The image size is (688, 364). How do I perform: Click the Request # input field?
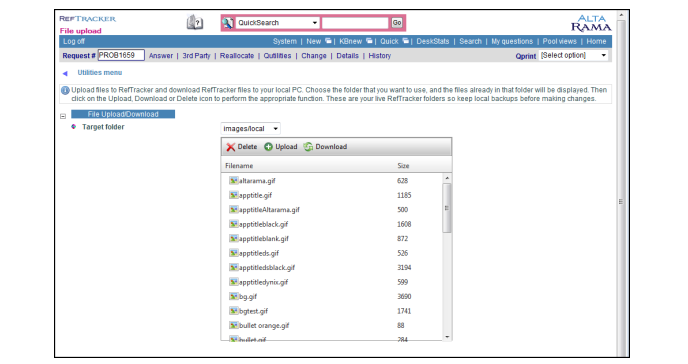(121, 55)
